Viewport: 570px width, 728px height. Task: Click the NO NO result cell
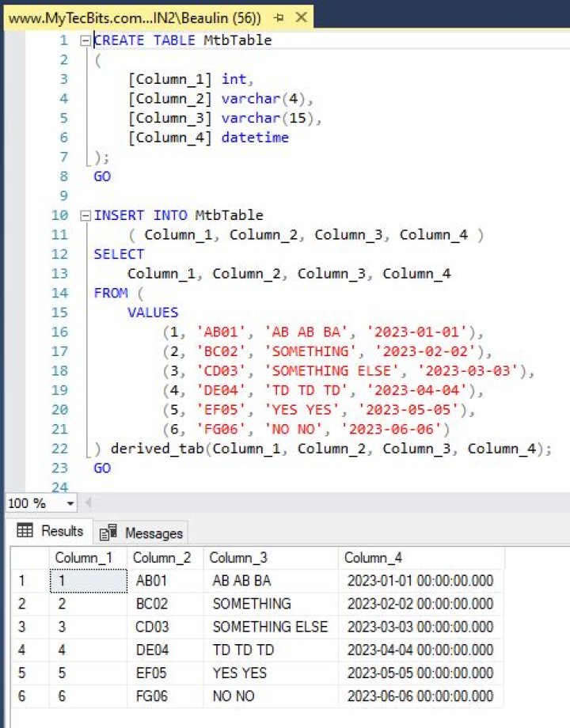pos(271,696)
